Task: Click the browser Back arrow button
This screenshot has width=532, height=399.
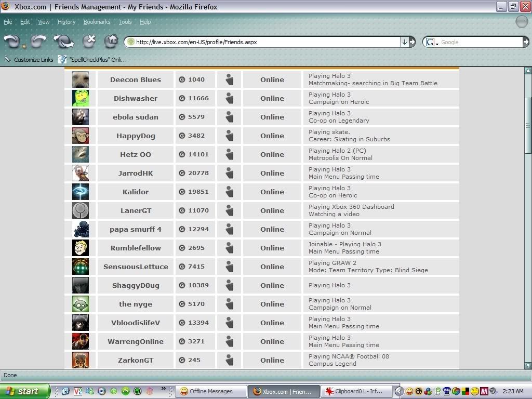Action: coord(12,42)
